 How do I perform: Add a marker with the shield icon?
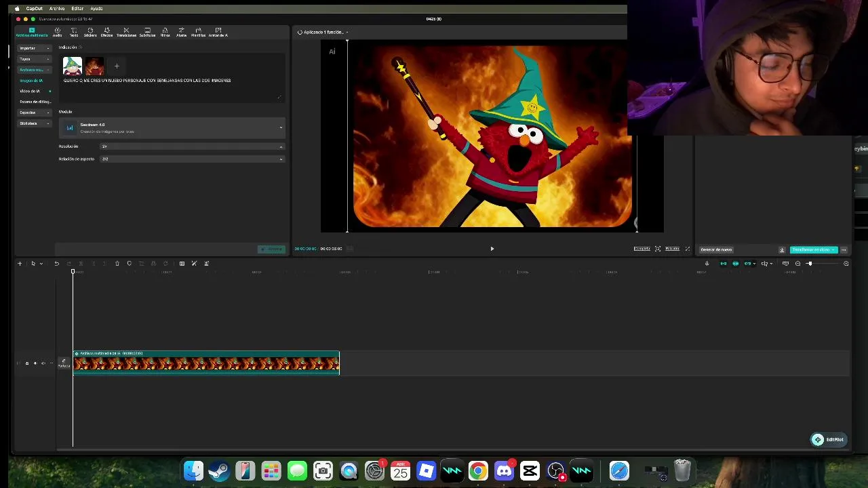click(129, 264)
